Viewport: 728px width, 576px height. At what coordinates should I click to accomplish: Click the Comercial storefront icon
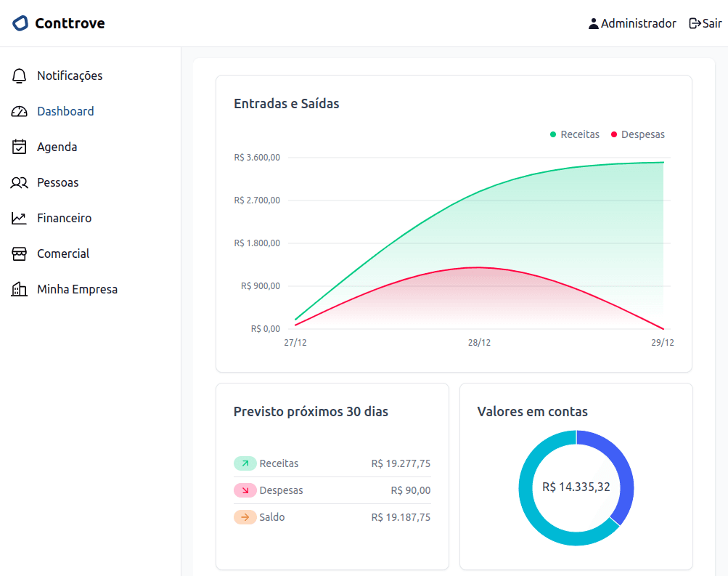[x=20, y=253]
